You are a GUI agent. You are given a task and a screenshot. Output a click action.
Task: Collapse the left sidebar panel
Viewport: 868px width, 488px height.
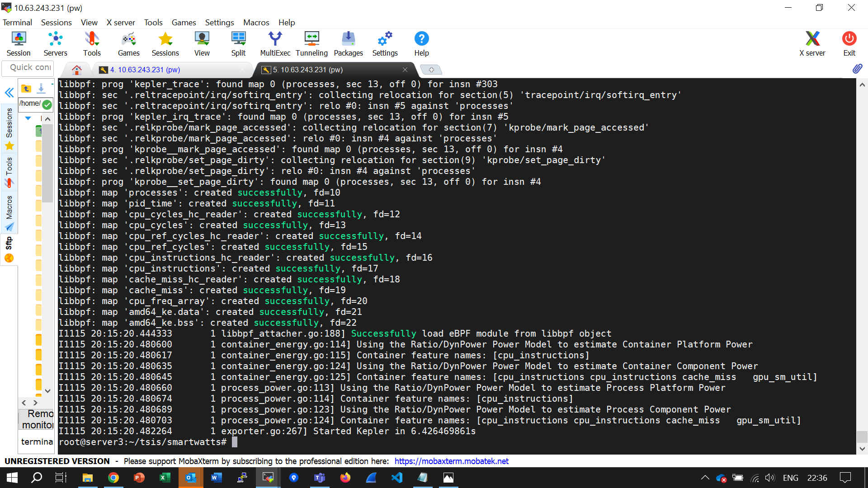9,93
